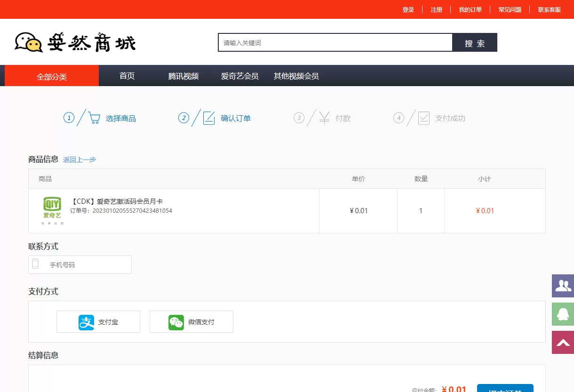The width and height of the screenshot is (574, 392).
Task: Open 爱奇艺会员 navigation item
Action: coord(240,76)
